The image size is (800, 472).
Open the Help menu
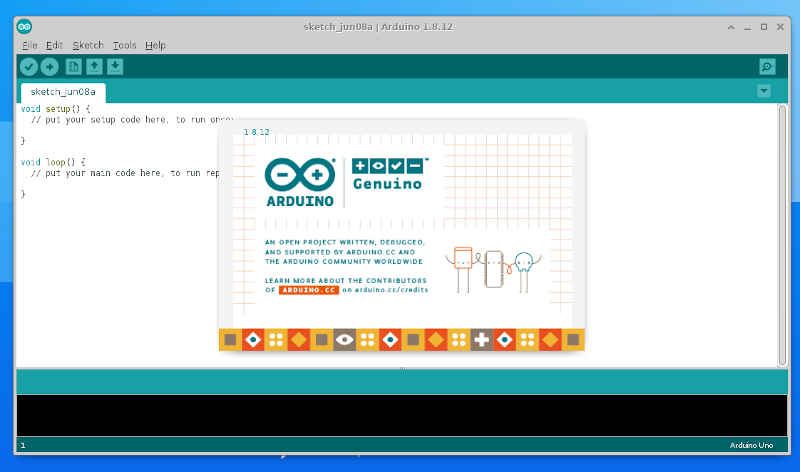pos(155,45)
